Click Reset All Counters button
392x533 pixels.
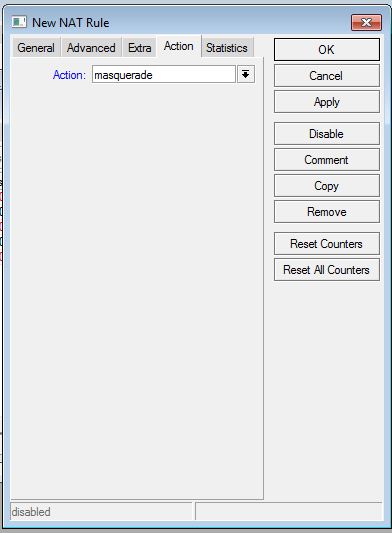click(327, 270)
